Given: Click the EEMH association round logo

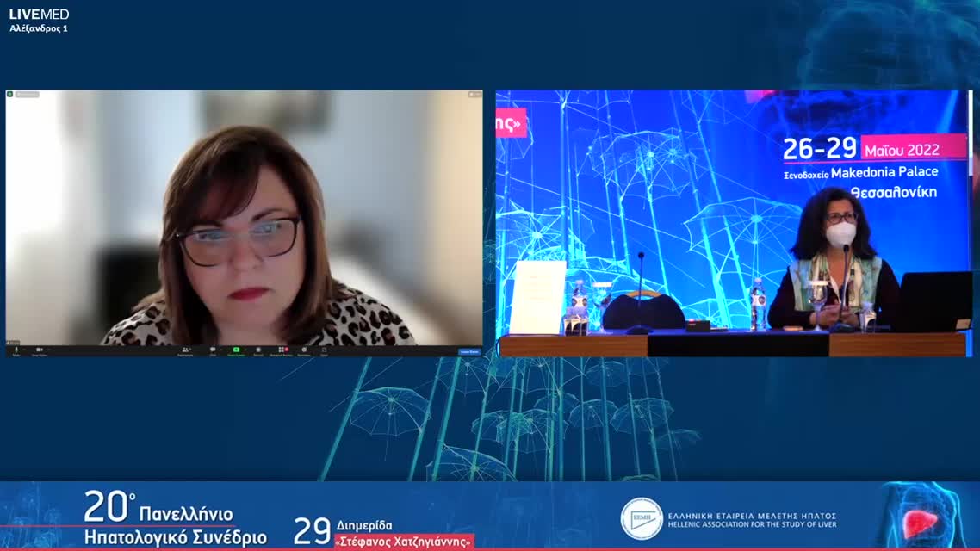Looking at the screenshot, I should (x=642, y=518).
